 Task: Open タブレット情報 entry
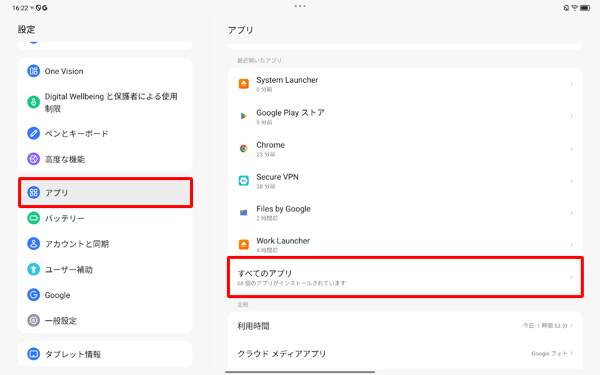click(x=105, y=354)
